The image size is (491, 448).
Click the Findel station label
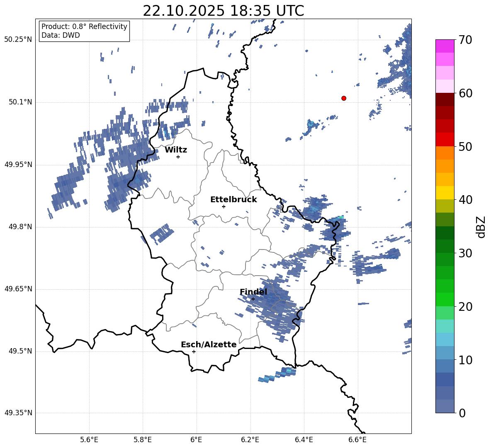(x=253, y=292)
